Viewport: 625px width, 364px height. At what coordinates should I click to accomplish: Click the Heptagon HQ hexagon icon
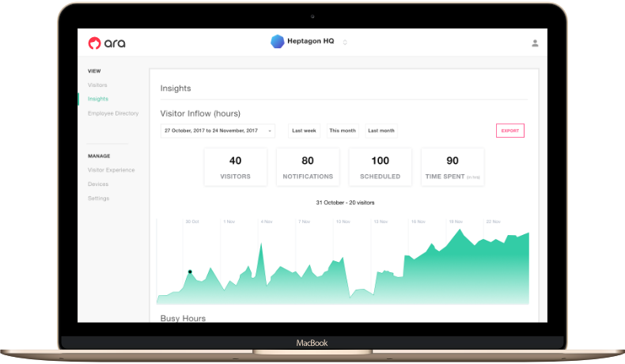click(278, 41)
